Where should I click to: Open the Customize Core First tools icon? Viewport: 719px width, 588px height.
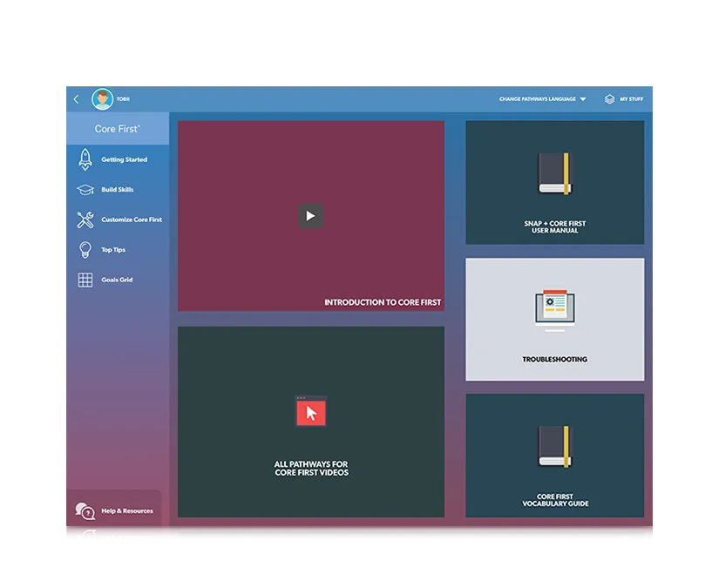(85, 220)
